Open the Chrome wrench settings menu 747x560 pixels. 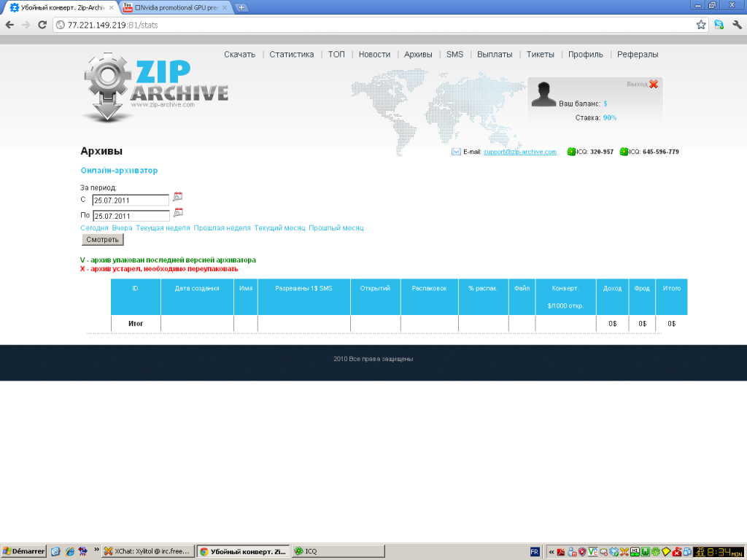click(737, 25)
